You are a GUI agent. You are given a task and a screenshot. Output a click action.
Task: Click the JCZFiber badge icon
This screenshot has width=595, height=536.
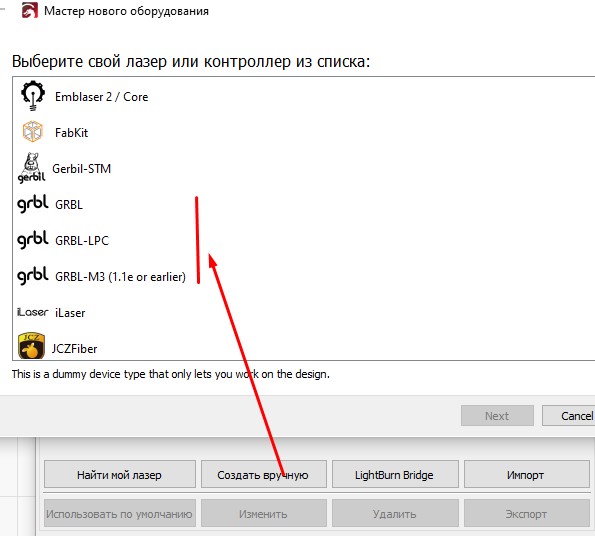tap(31, 346)
